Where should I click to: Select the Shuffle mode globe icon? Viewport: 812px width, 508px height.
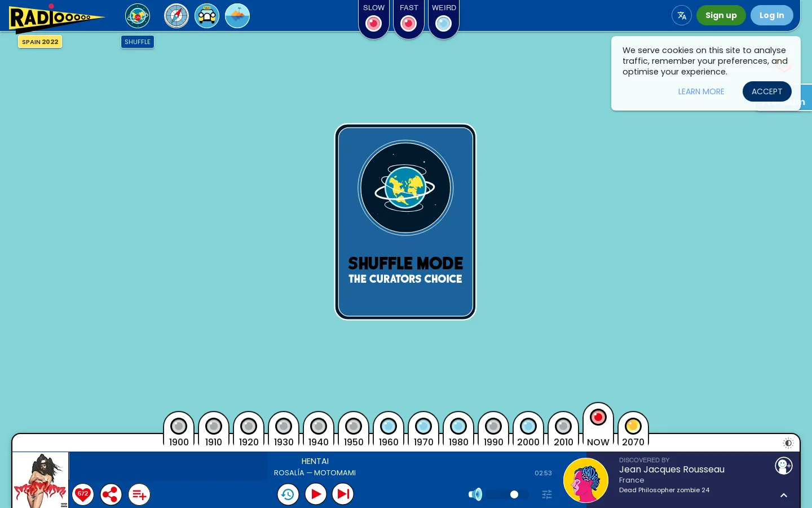(138, 16)
